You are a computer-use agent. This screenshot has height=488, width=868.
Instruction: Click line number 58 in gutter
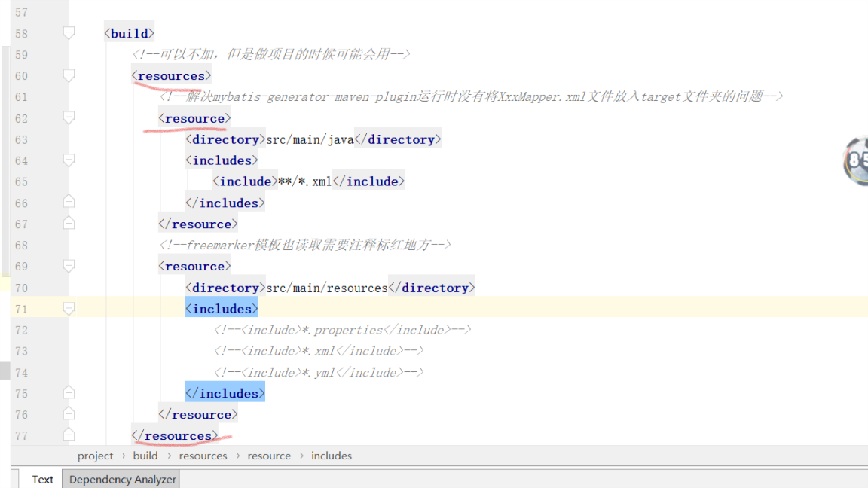click(x=22, y=34)
